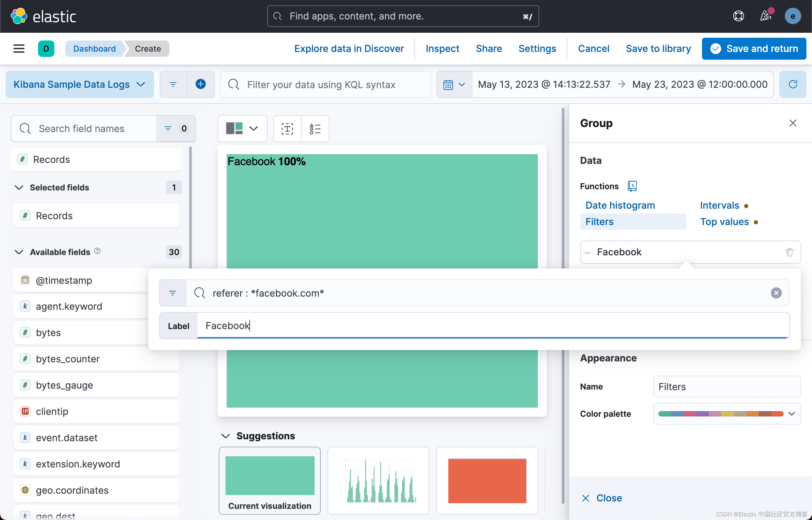Viewport: 812px width, 520px height.
Task: Open the main navigation hamburger menu
Action: tap(19, 49)
